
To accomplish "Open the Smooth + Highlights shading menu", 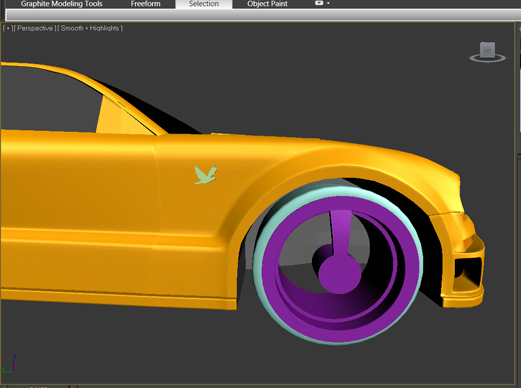I will click(90, 29).
